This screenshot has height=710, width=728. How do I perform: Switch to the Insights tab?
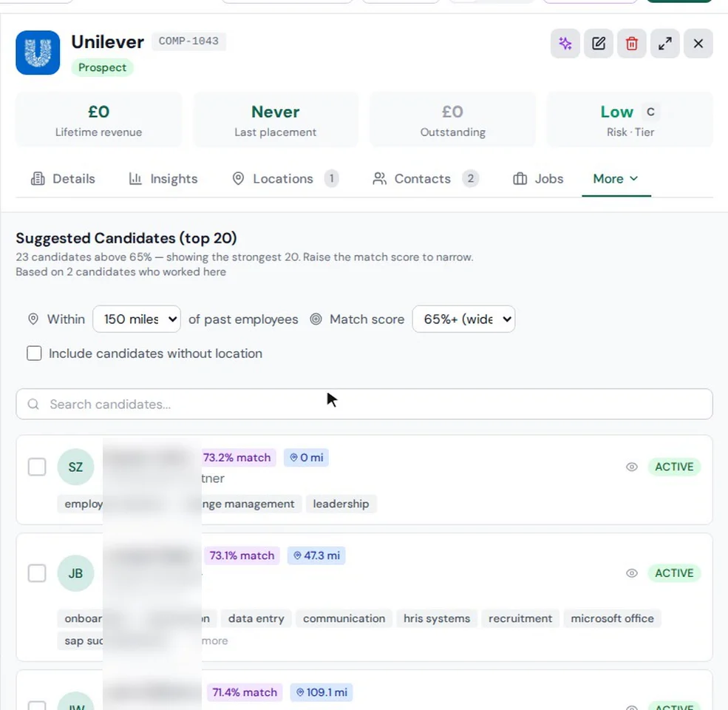[x=163, y=179]
